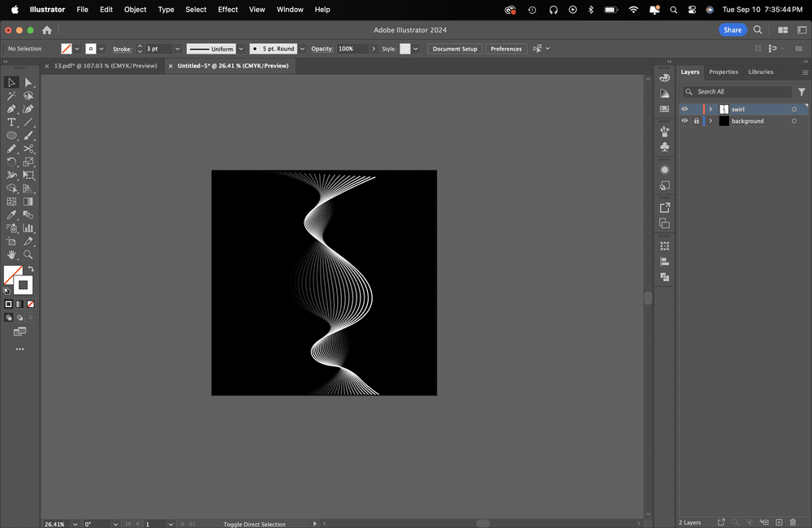
Task: Switch to the Properties panel tab
Action: point(723,72)
